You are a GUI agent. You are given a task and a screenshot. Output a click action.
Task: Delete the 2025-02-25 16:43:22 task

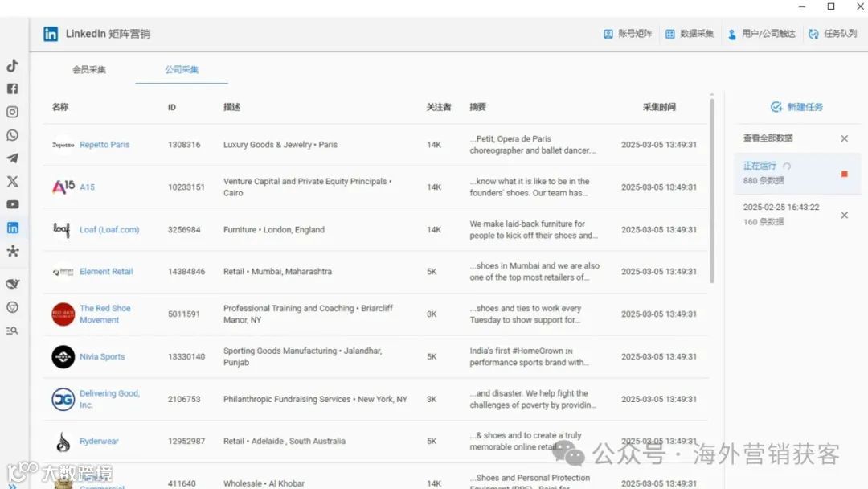point(844,215)
